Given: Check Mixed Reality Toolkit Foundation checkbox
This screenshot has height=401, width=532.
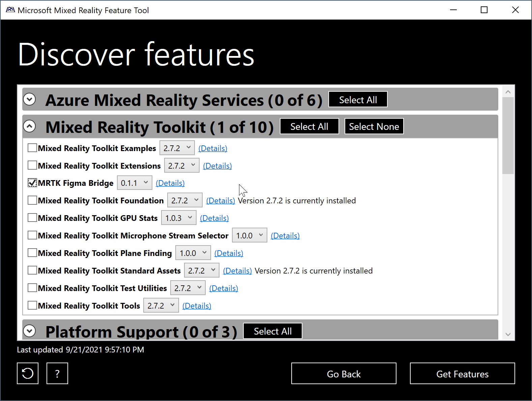Looking at the screenshot, I should point(32,200).
